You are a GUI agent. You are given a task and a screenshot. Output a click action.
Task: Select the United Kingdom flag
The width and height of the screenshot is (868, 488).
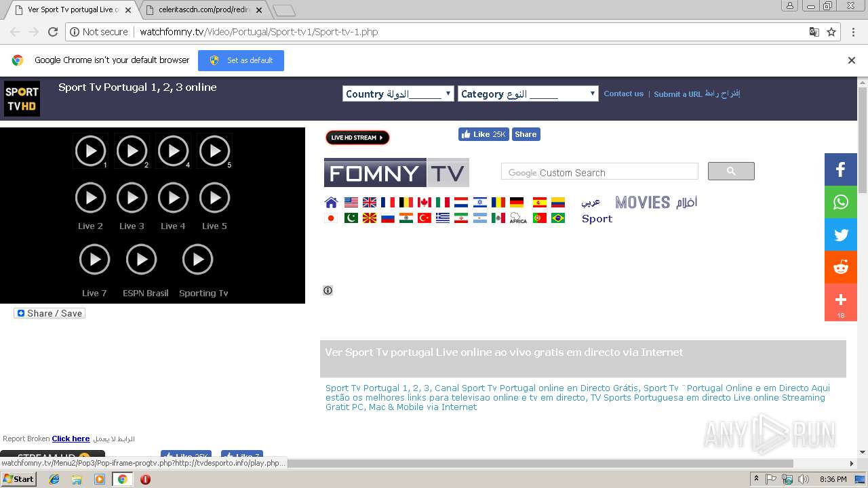(x=370, y=202)
